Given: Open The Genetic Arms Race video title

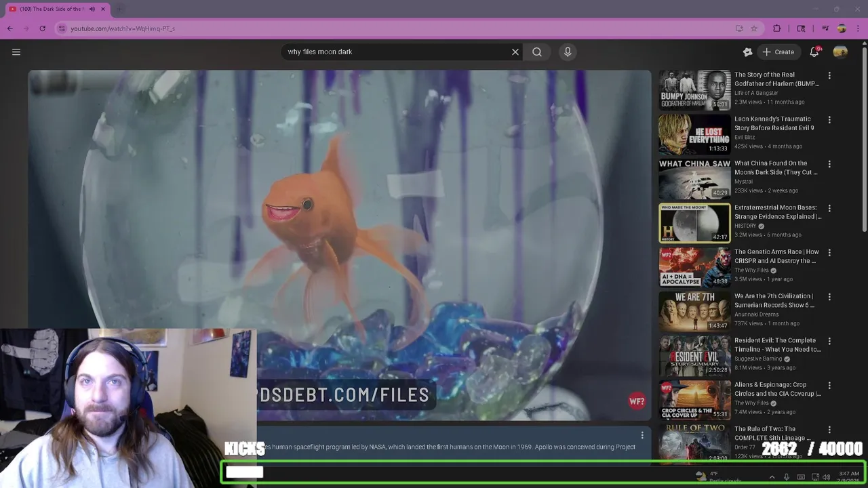Looking at the screenshot, I should [x=776, y=256].
